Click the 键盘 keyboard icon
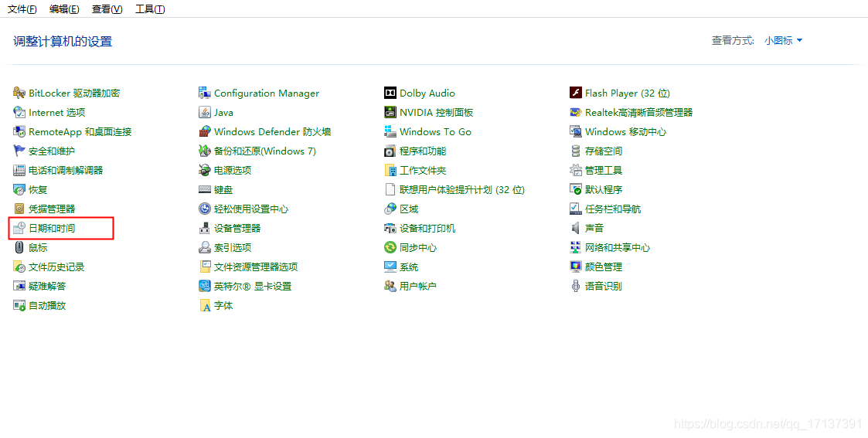The height and width of the screenshot is (438, 868). coord(205,190)
